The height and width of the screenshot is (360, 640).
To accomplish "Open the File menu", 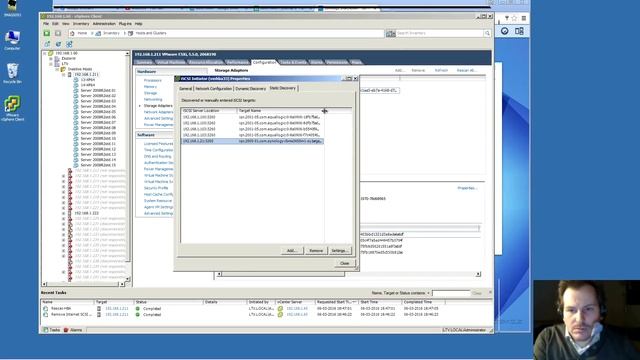I will point(46,24).
